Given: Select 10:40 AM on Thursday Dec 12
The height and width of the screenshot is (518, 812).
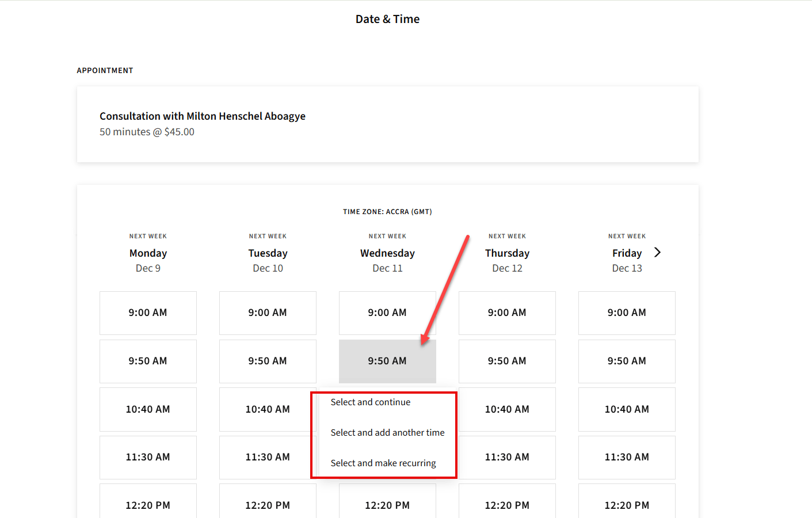Looking at the screenshot, I should 507,409.
